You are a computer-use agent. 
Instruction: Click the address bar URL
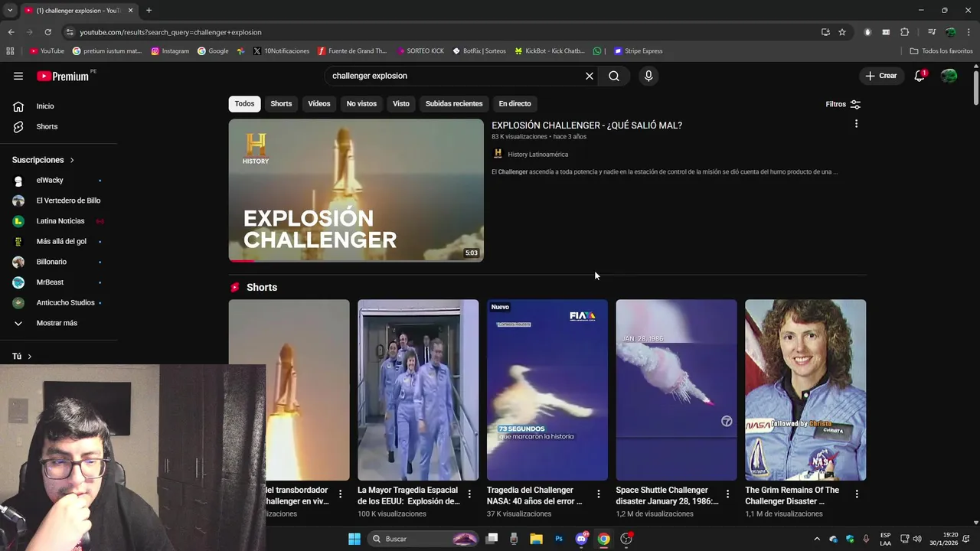pos(171,32)
